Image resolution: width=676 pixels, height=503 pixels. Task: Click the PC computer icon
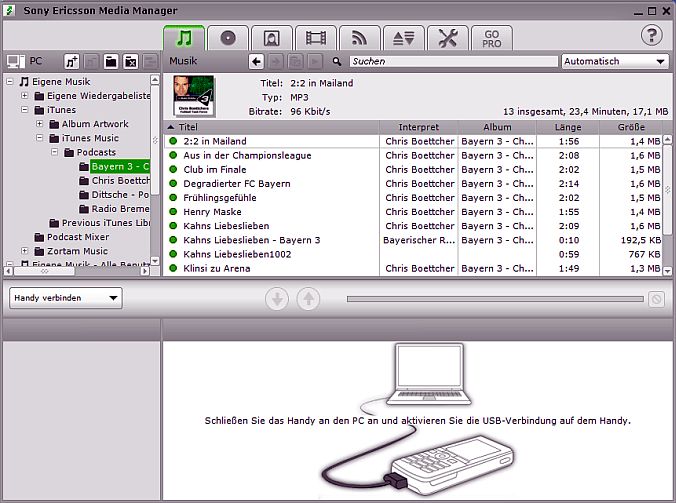pyautogui.click(x=16, y=62)
